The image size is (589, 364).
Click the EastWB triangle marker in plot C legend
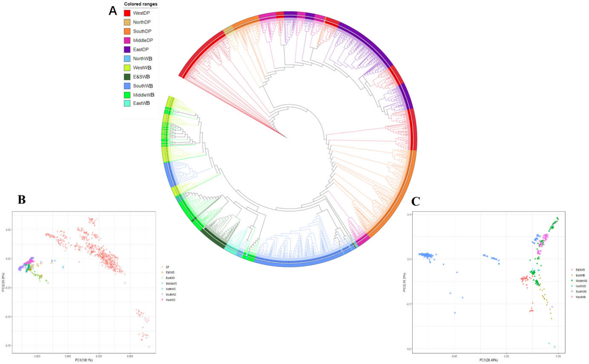[572, 275]
